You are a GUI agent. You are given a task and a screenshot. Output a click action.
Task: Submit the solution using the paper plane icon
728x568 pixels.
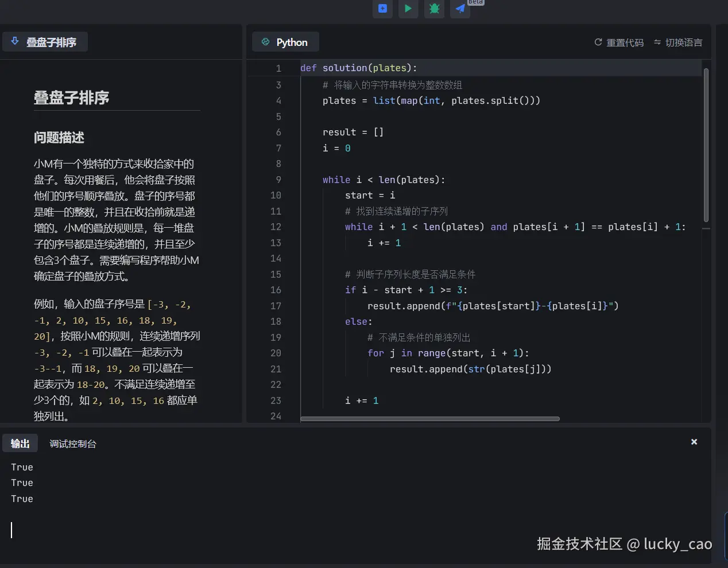pyautogui.click(x=460, y=9)
